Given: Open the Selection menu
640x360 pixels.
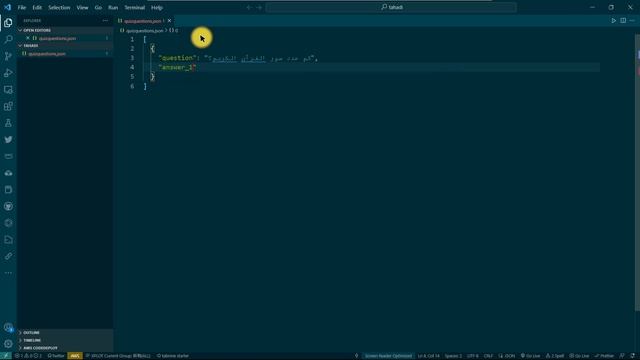Looking at the screenshot, I should point(59,7).
